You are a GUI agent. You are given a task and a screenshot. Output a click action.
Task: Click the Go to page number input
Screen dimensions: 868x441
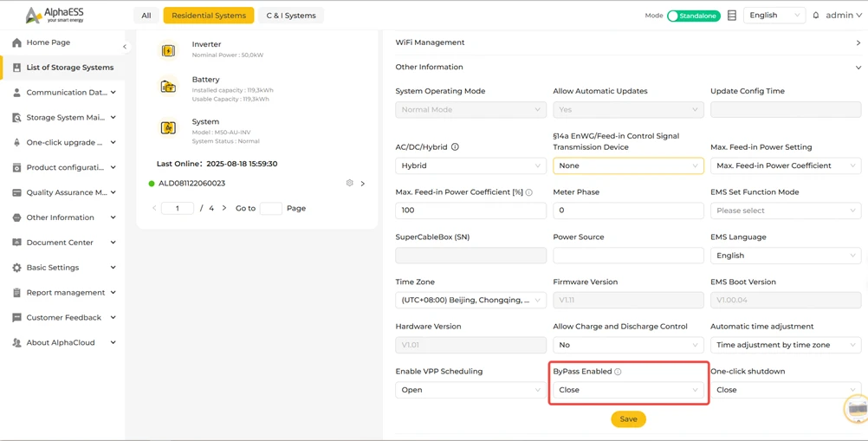pos(270,208)
